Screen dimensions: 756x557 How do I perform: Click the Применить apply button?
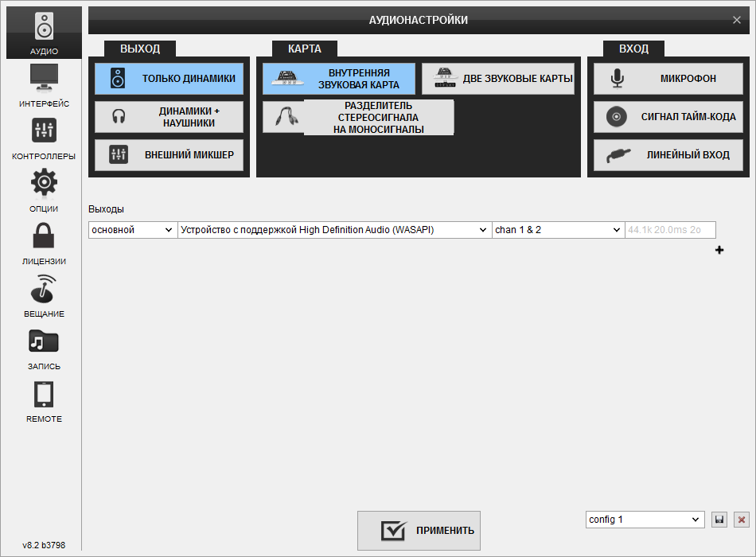click(419, 531)
